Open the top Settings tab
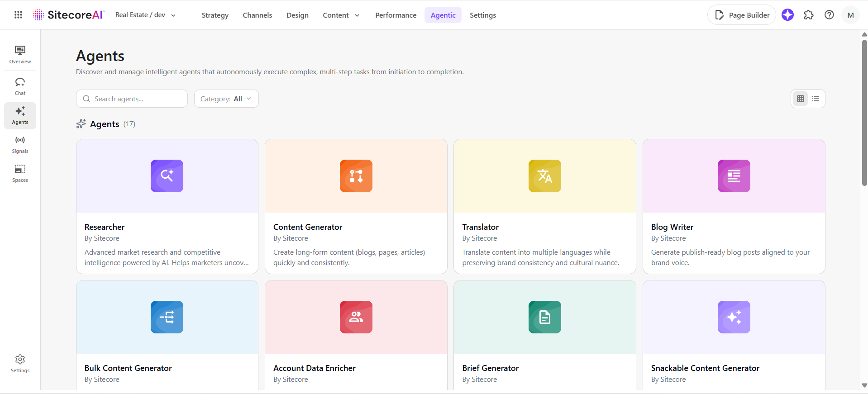Screen dimensions: 868x394 point(483,15)
